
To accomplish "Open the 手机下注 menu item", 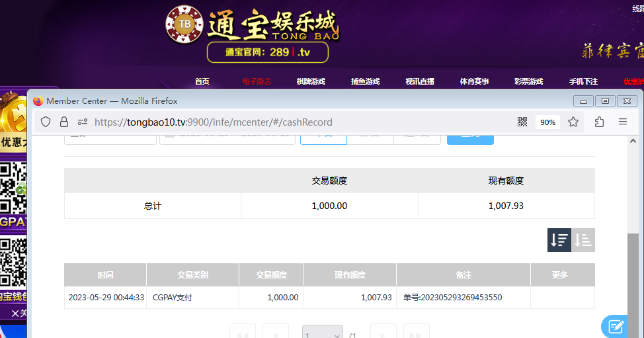I will [x=583, y=81].
